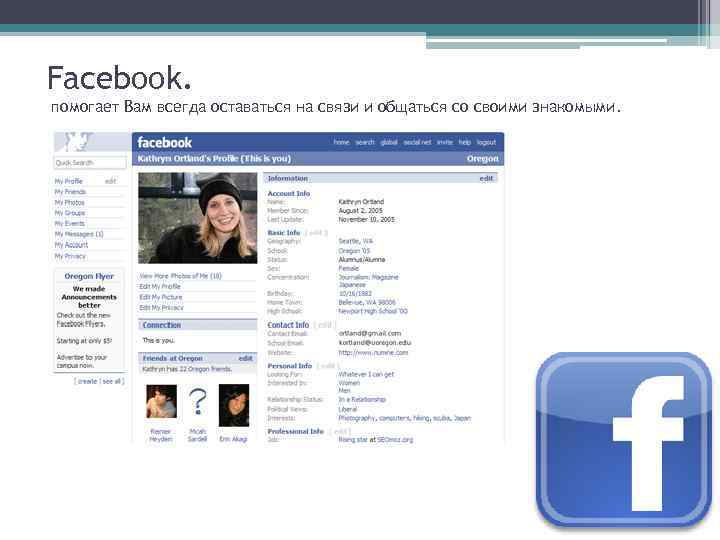
Task: Open the website URL link in Contact Info
Action: pyautogui.click(x=373, y=353)
